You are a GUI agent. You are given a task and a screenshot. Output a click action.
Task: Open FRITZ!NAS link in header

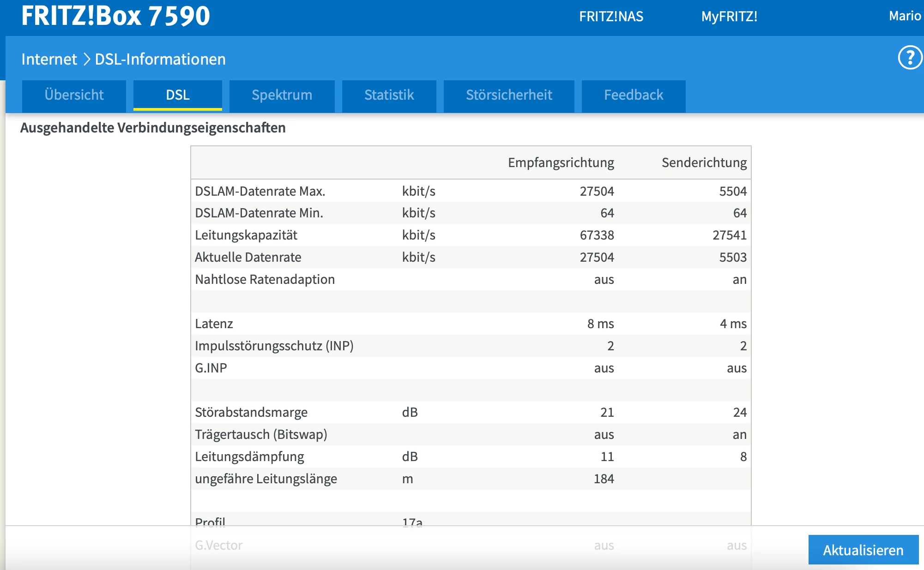(611, 17)
